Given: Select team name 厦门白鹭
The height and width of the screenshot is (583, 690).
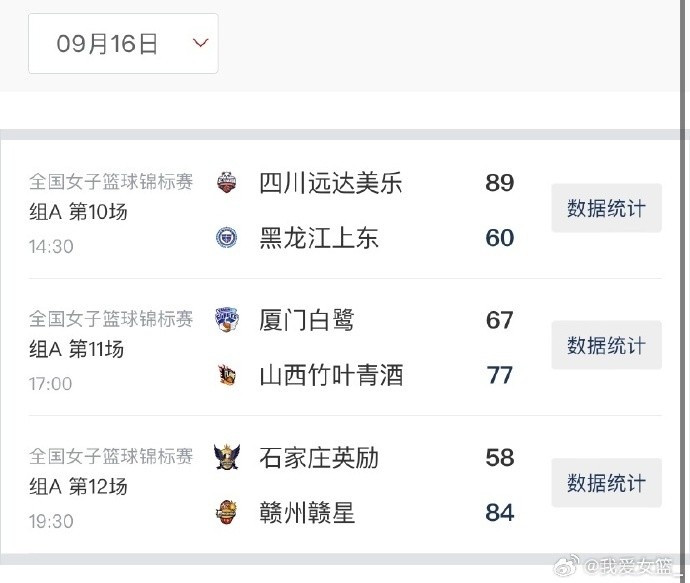Looking at the screenshot, I should point(307,320).
